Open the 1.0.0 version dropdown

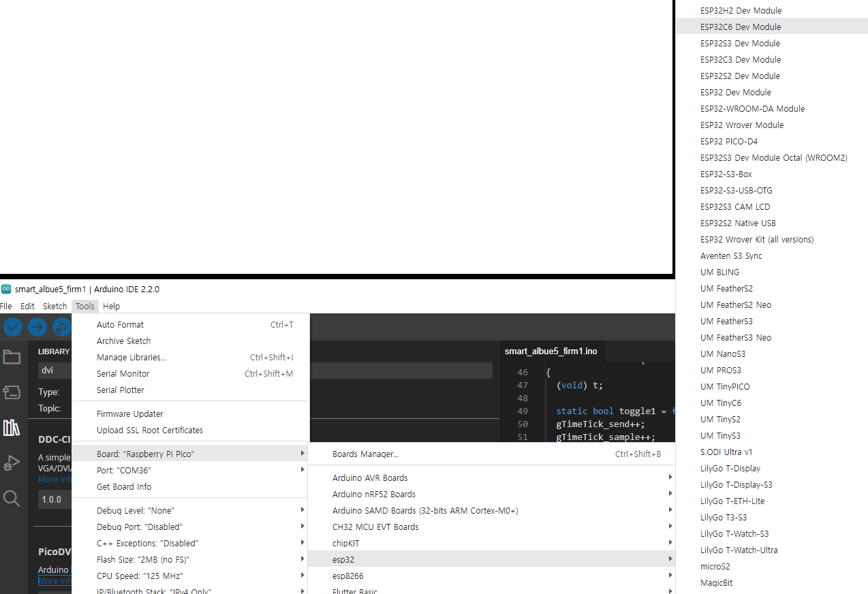click(55, 499)
